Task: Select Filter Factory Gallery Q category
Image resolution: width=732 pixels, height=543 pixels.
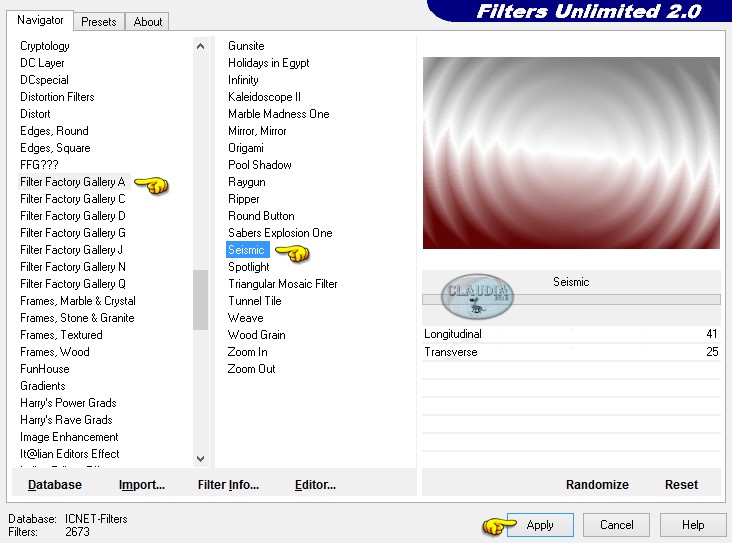Action: pos(73,284)
